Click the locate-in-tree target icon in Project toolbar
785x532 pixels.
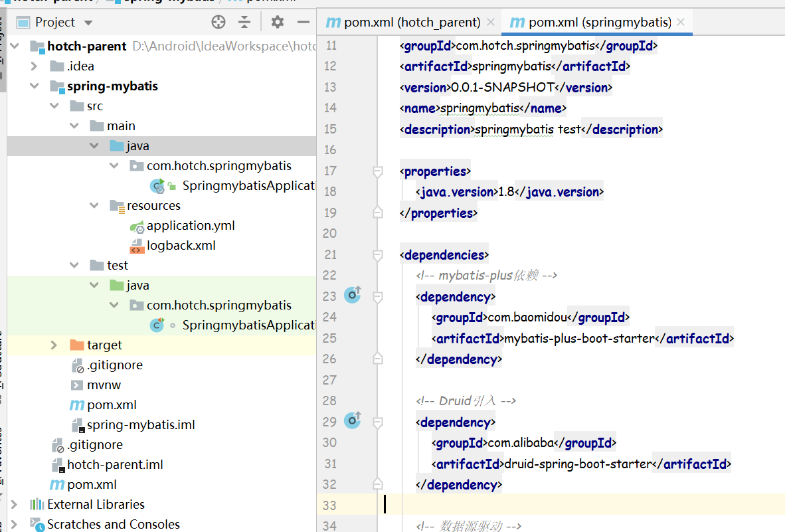coord(218,22)
